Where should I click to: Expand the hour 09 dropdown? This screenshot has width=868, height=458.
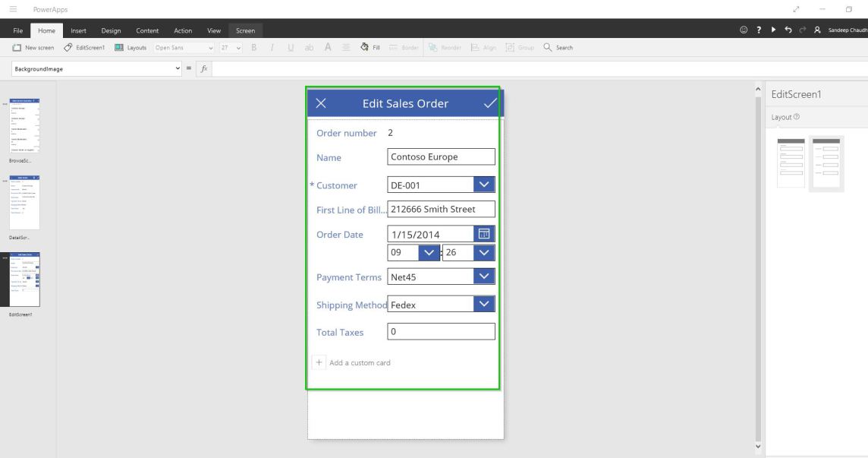[x=429, y=252]
